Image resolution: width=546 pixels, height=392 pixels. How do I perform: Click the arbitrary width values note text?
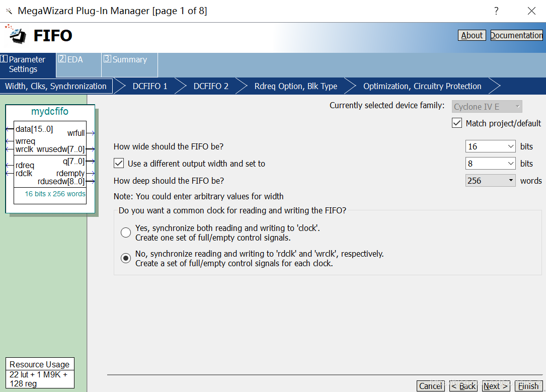click(198, 196)
